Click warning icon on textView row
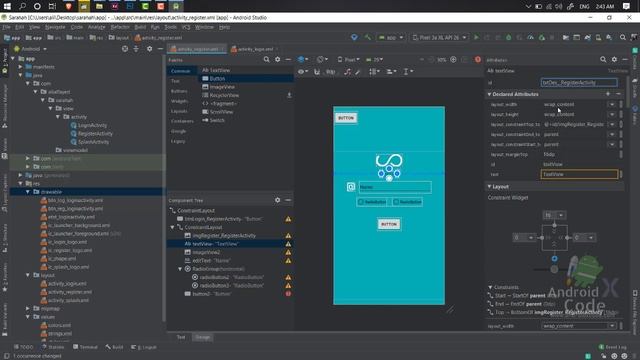Viewport: 640px width, 360px height. tap(288, 244)
